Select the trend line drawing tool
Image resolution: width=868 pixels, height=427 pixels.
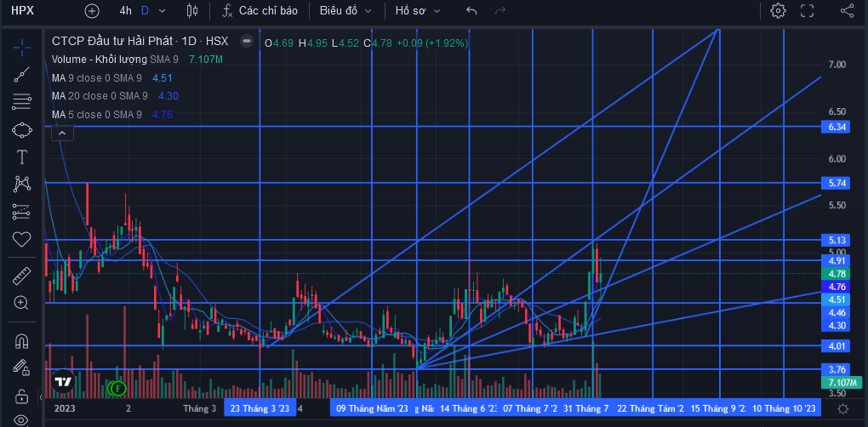click(21, 75)
